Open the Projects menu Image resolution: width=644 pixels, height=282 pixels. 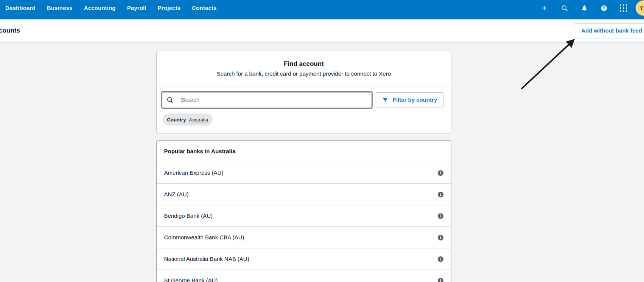click(169, 8)
